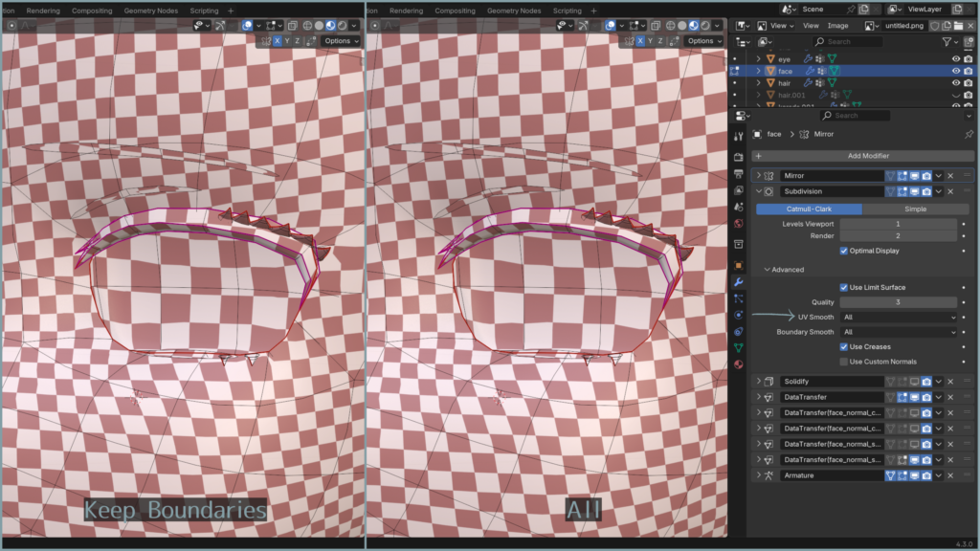
Task: Toggle Armature modifier edit mode icon
Action: point(902,475)
